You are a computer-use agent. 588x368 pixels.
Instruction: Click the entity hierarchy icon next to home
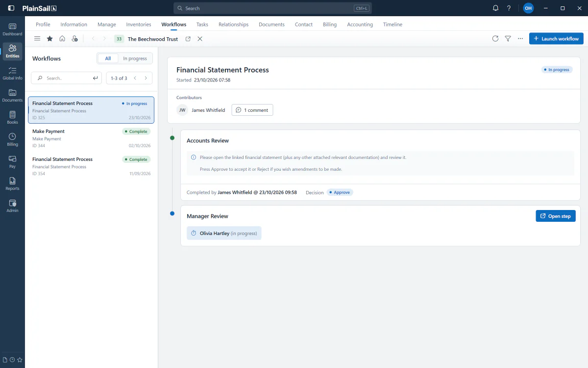pos(74,39)
